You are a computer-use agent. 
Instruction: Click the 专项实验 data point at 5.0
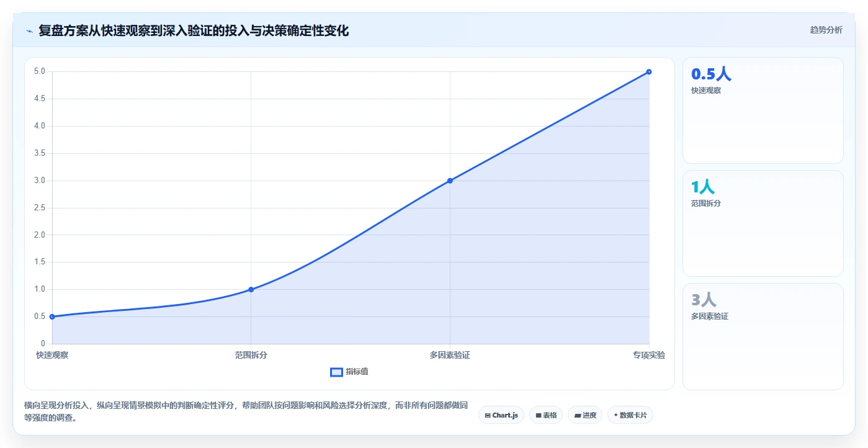pos(649,71)
